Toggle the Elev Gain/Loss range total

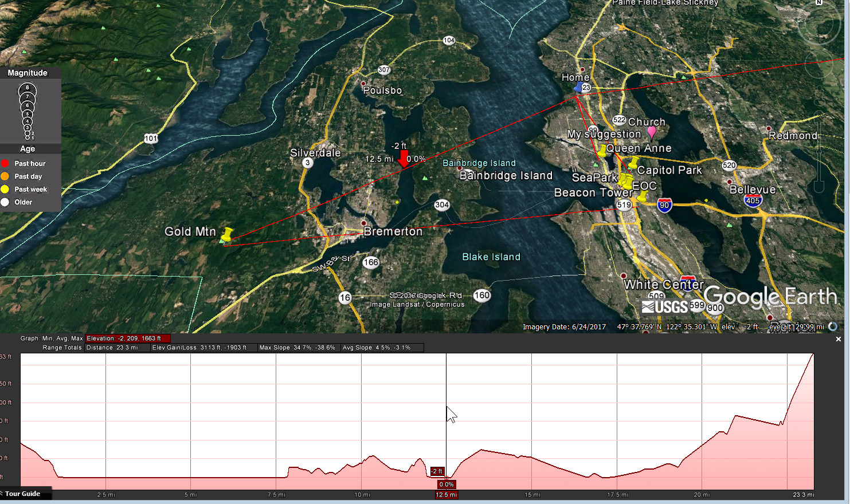tap(199, 348)
